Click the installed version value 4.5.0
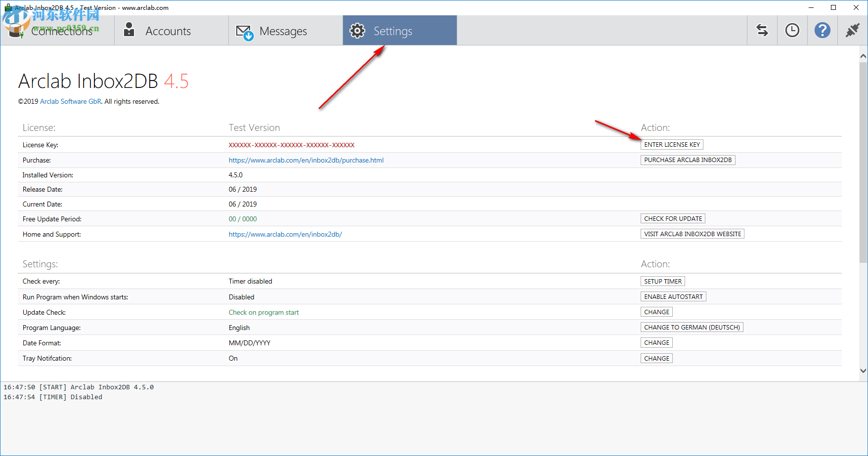The image size is (868, 456). [x=236, y=175]
